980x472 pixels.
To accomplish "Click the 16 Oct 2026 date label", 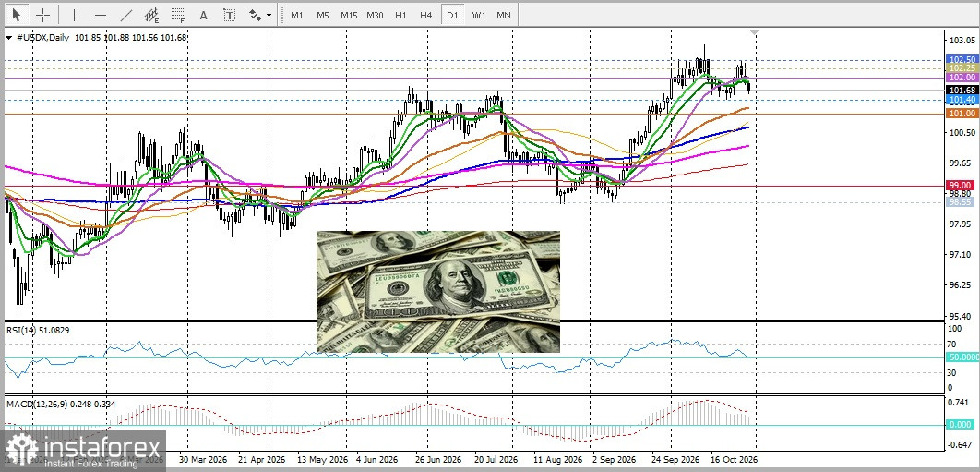I will 733,459.
